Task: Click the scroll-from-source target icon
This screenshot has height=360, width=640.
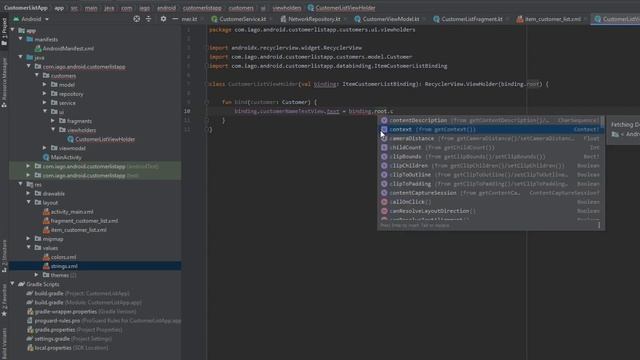Action: (136, 19)
